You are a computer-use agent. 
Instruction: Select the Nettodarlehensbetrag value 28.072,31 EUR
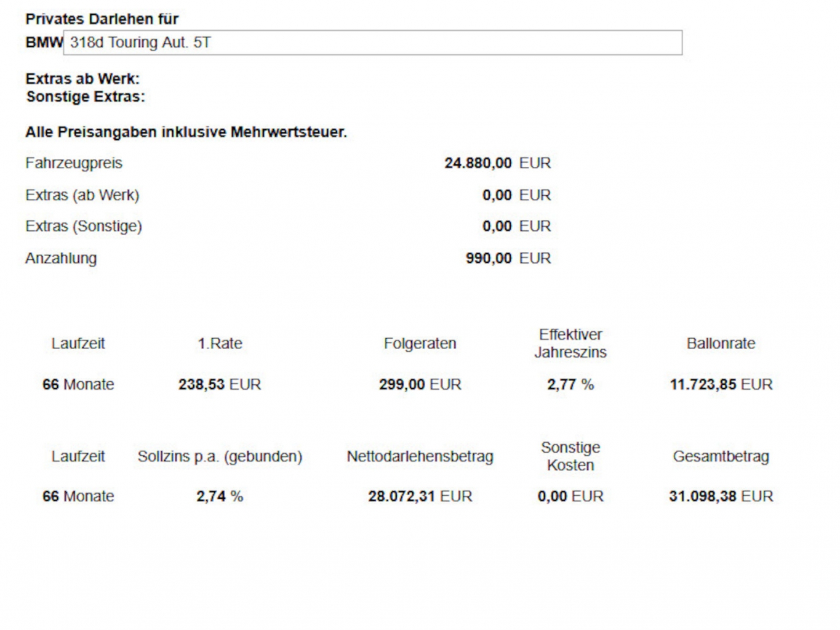click(420, 496)
